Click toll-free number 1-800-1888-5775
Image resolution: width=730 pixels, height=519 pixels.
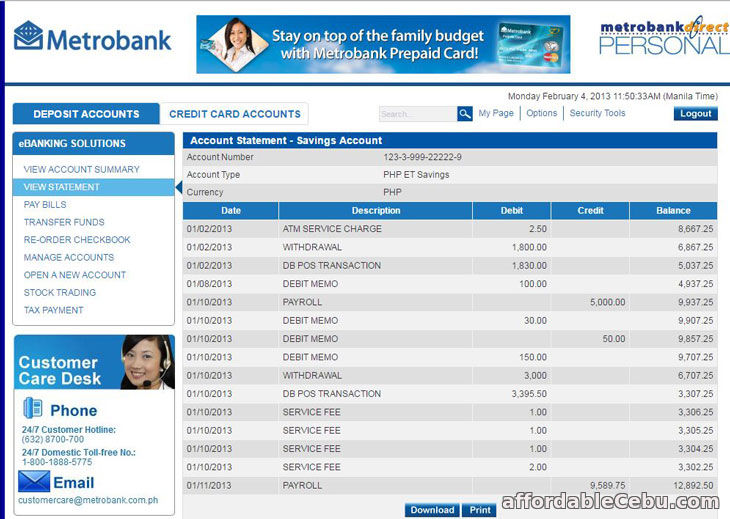(57, 462)
